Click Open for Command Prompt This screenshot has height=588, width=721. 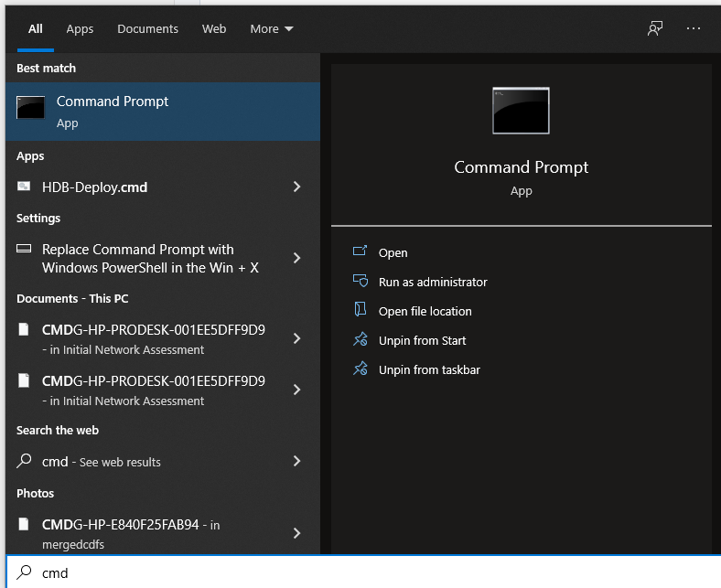coord(393,253)
